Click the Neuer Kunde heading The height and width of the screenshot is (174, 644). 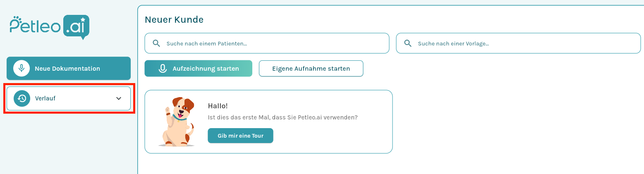(174, 19)
